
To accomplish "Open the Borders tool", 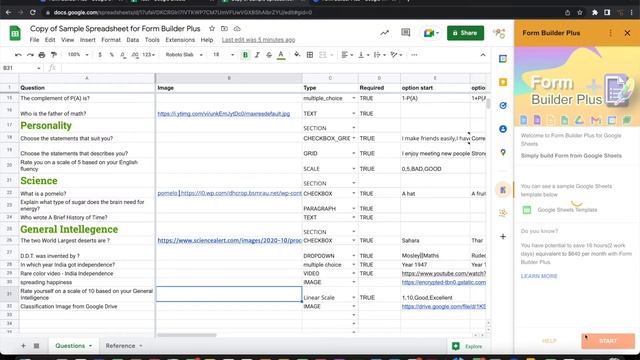I will click(x=310, y=55).
